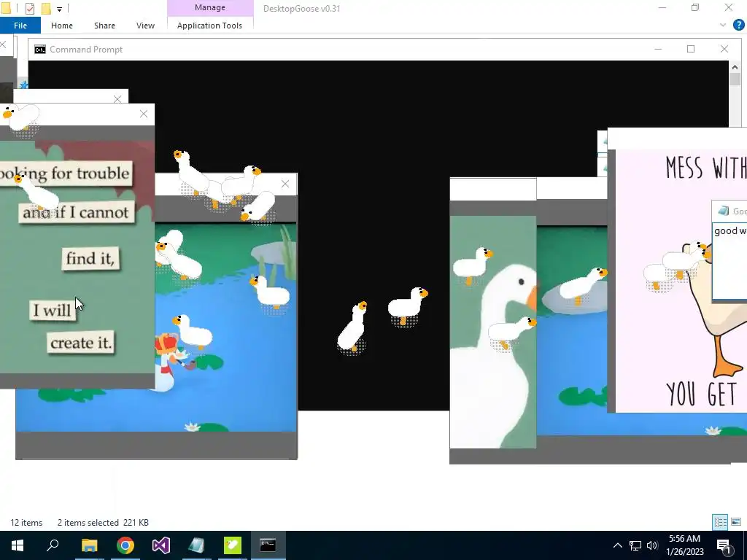
Task: Show hidden system tray icons
Action: click(x=617, y=545)
